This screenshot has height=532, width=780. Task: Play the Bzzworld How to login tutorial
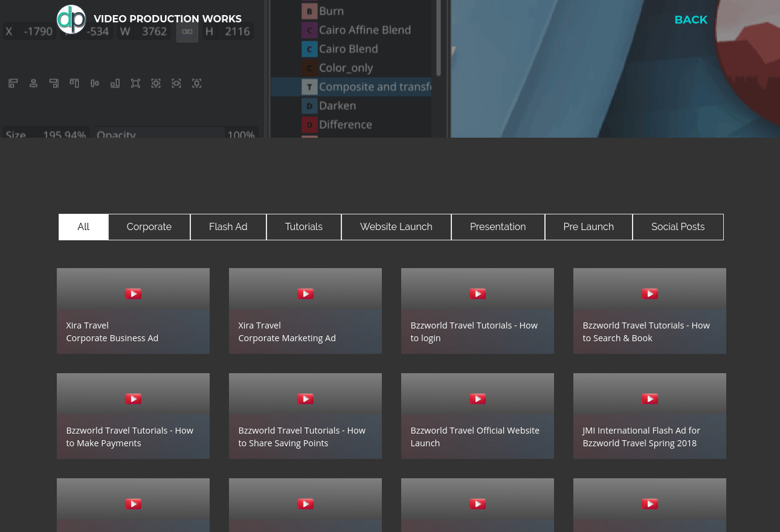click(x=477, y=294)
